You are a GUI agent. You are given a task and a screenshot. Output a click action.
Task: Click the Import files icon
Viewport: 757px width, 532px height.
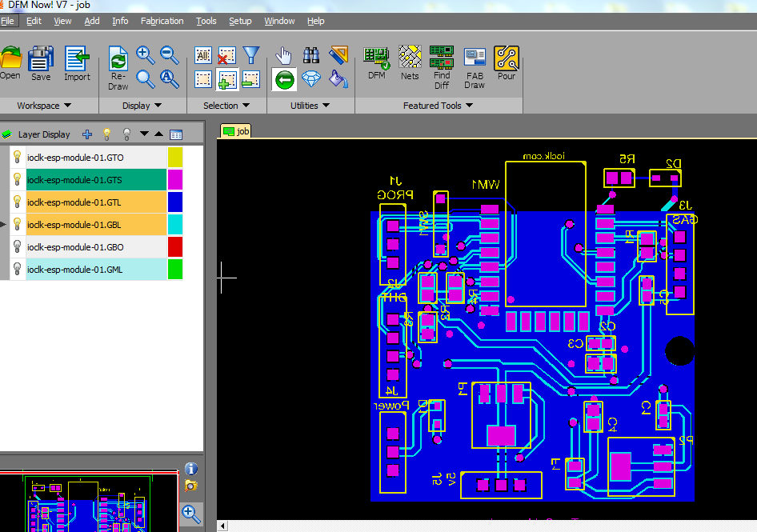point(77,58)
